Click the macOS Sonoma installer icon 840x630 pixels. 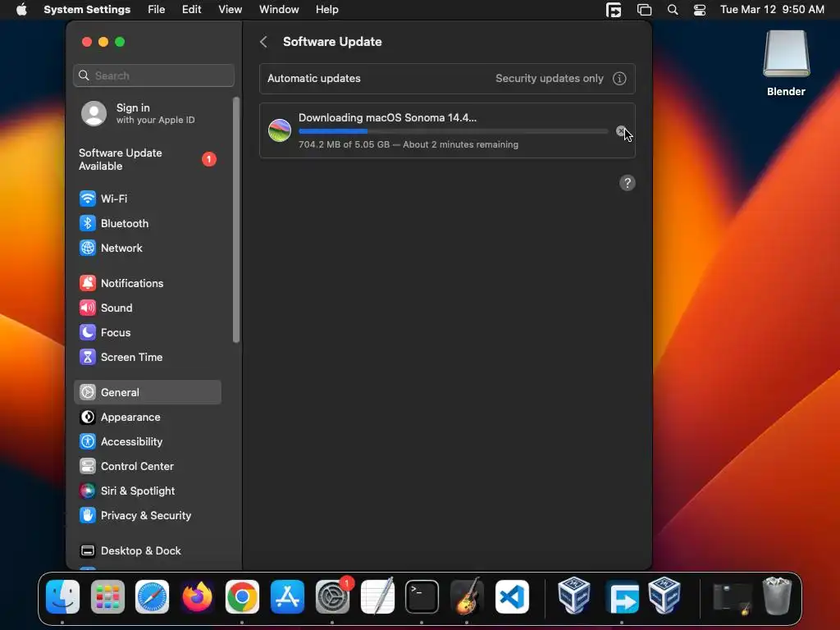pos(280,130)
